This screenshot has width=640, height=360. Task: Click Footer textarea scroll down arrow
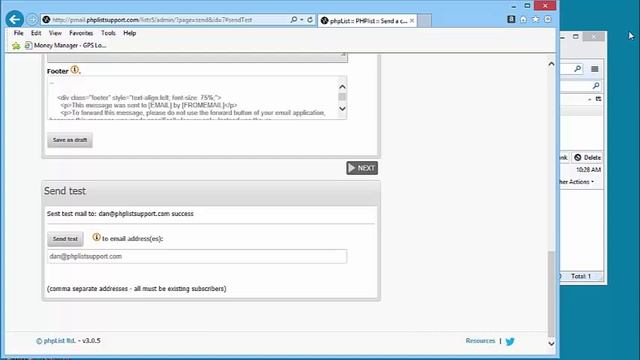click(342, 109)
